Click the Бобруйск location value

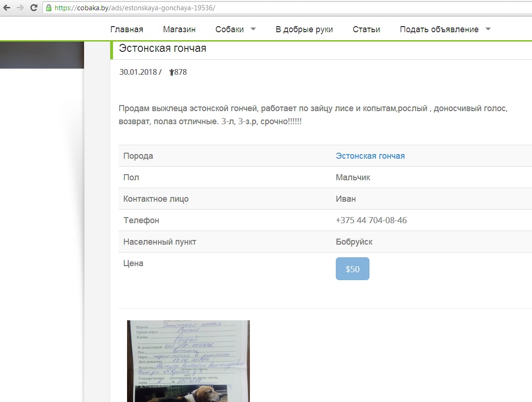coord(354,242)
